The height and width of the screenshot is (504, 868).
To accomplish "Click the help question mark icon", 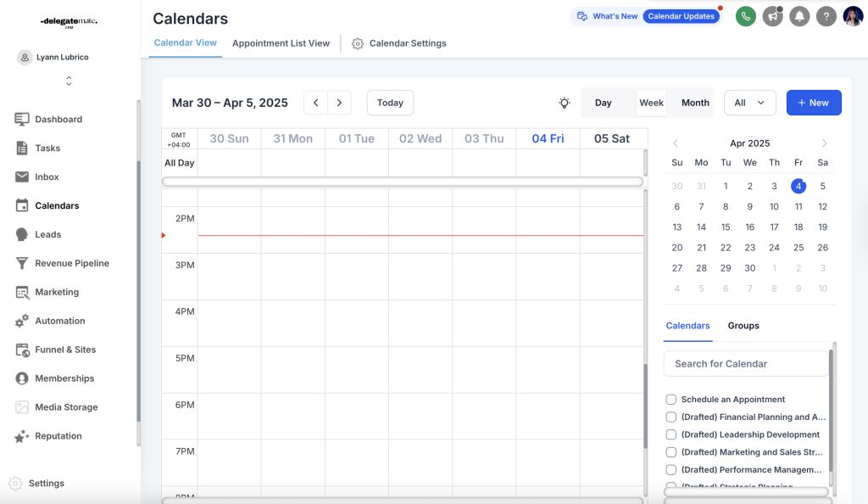I will (826, 16).
